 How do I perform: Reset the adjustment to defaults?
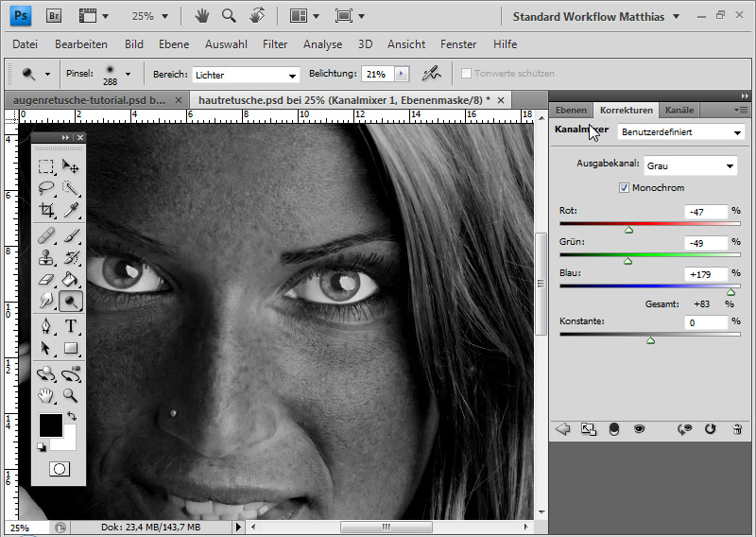[x=710, y=429]
